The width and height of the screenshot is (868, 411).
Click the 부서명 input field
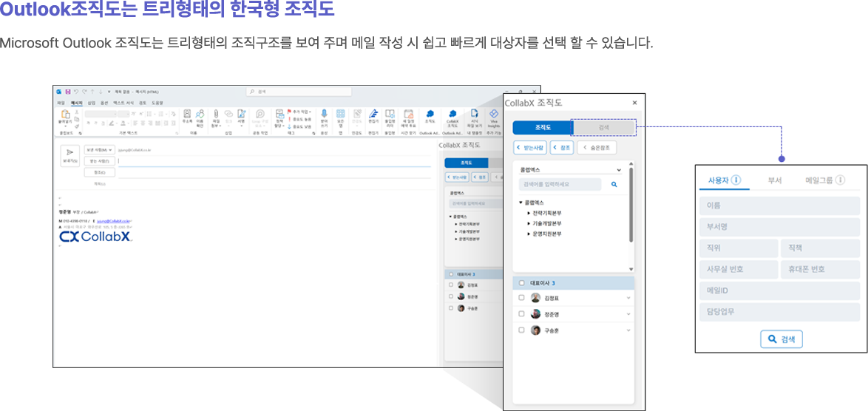pyautogui.click(x=779, y=227)
